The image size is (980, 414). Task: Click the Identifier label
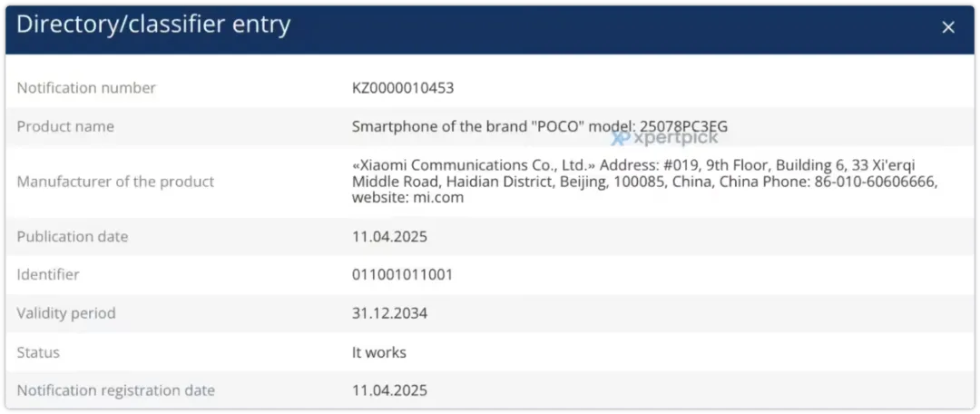[48, 274]
